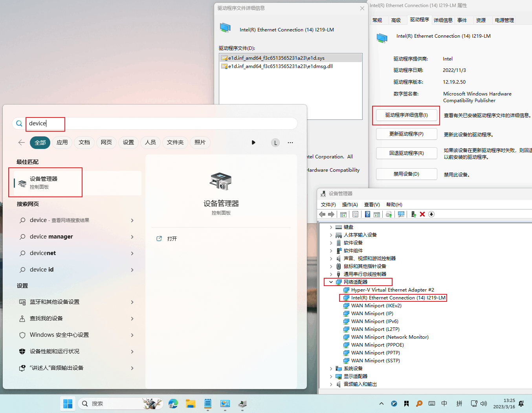This screenshot has width=532, height=413.
Task: Switch to the 常规 tab in properties
Action: pyautogui.click(x=377, y=20)
